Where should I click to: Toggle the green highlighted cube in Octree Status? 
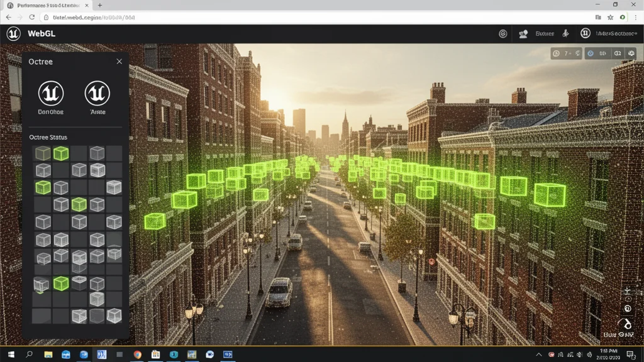(x=61, y=153)
